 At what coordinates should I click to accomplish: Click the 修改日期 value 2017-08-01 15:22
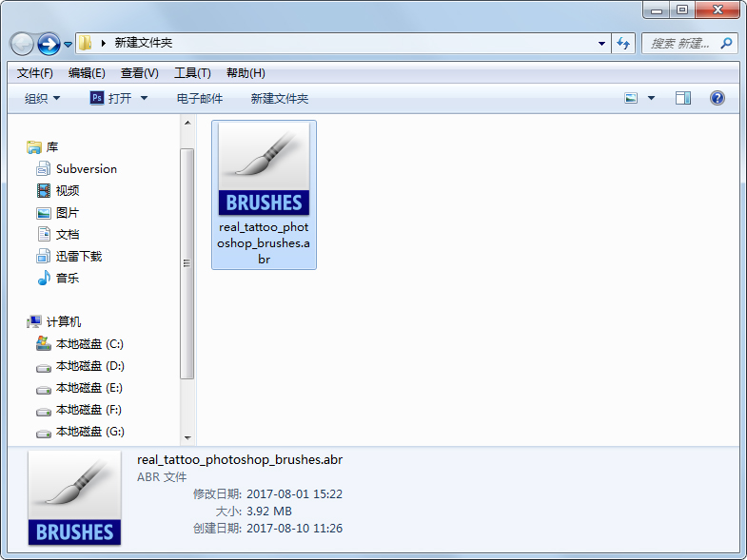(294, 494)
